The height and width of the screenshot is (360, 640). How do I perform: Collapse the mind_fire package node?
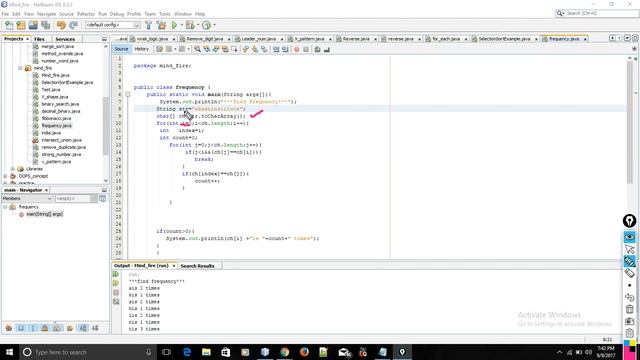pyautogui.click(x=20, y=68)
